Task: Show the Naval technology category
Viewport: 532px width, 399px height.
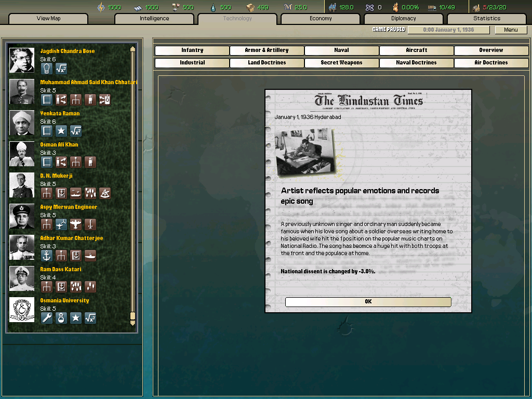Action: point(342,50)
